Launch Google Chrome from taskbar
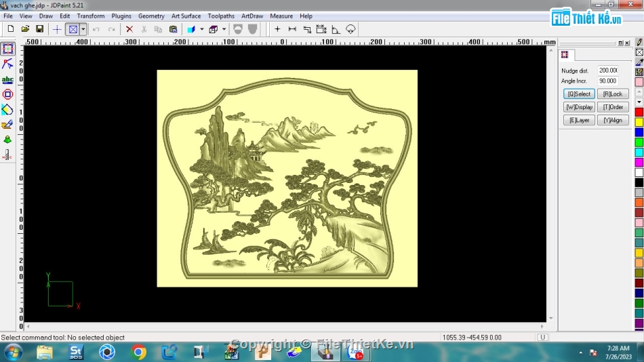The image size is (644, 362). [x=138, y=353]
